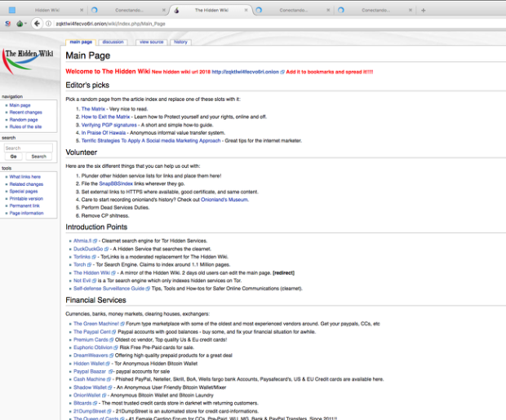Select the view source tab
Image resolution: width=506 pixels, height=420 pixels.
(x=151, y=42)
